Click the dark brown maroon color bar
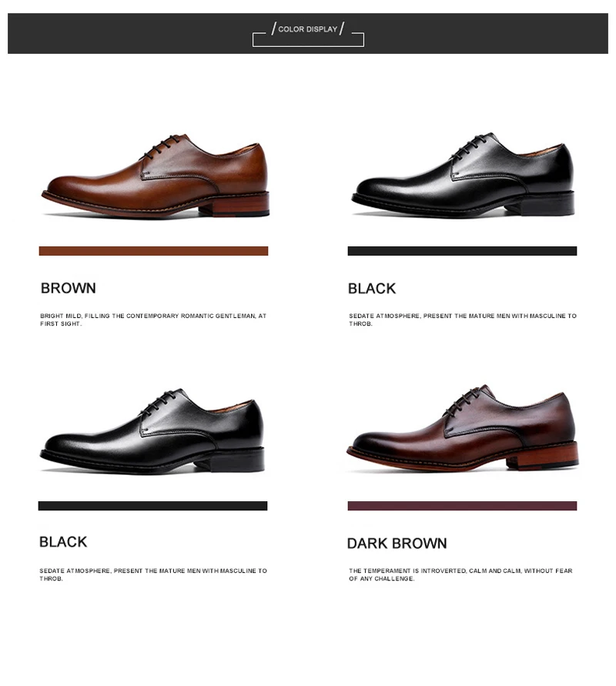Viewport: 616px width, 686px height. (x=462, y=506)
